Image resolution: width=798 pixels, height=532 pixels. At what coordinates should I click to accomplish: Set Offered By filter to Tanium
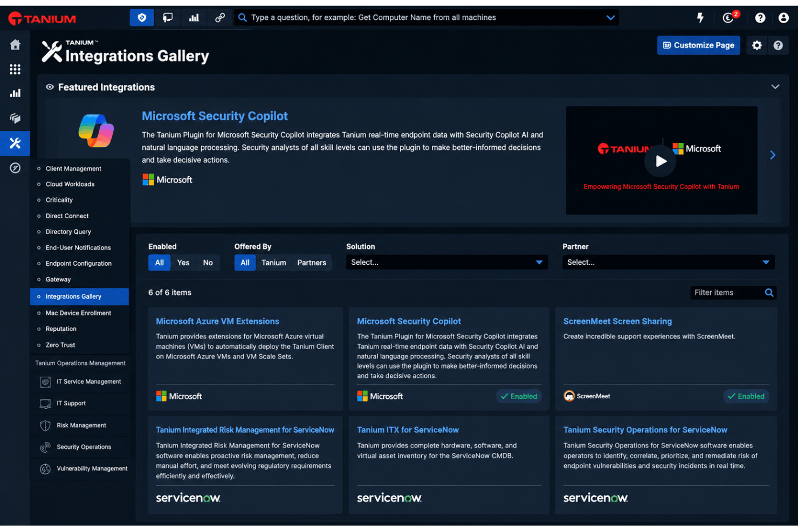274,263
